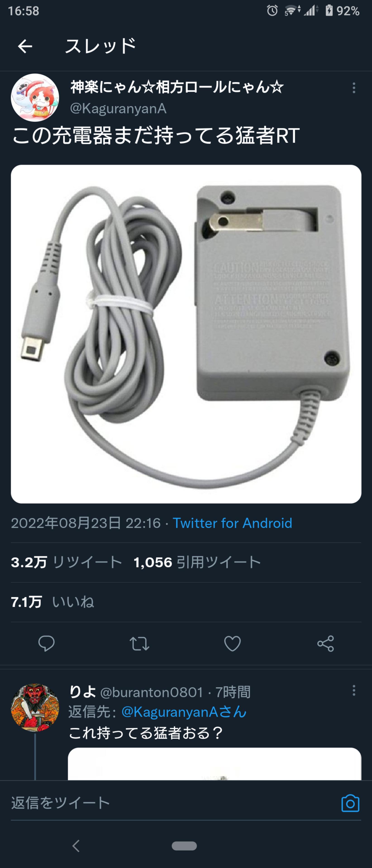
Task: Tap the back arrow in the header
Action: point(25,46)
